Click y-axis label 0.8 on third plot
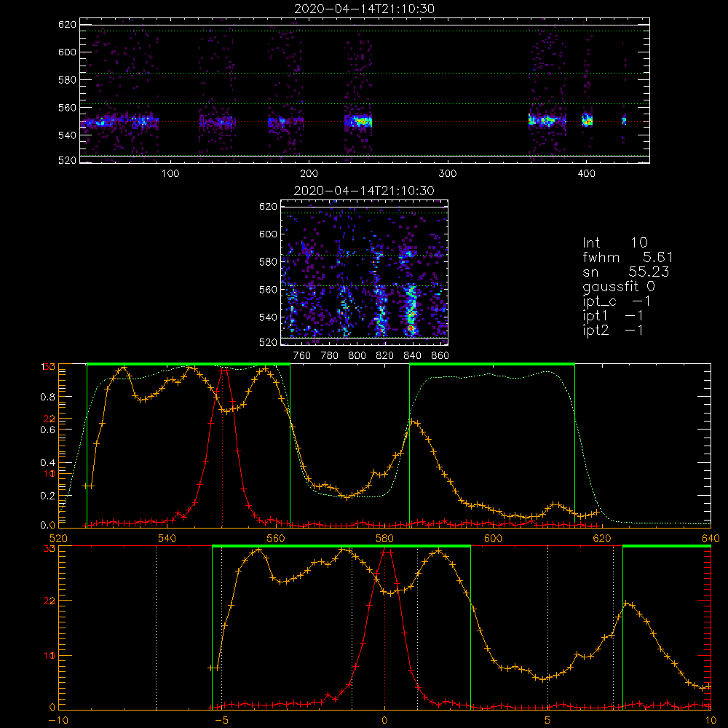 (x=48, y=397)
